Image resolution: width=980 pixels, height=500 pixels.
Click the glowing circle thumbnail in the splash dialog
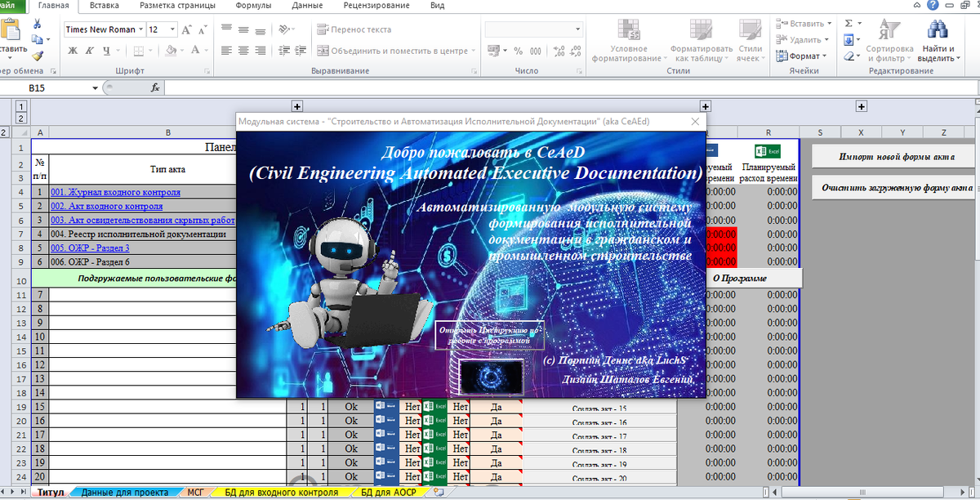(x=491, y=378)
